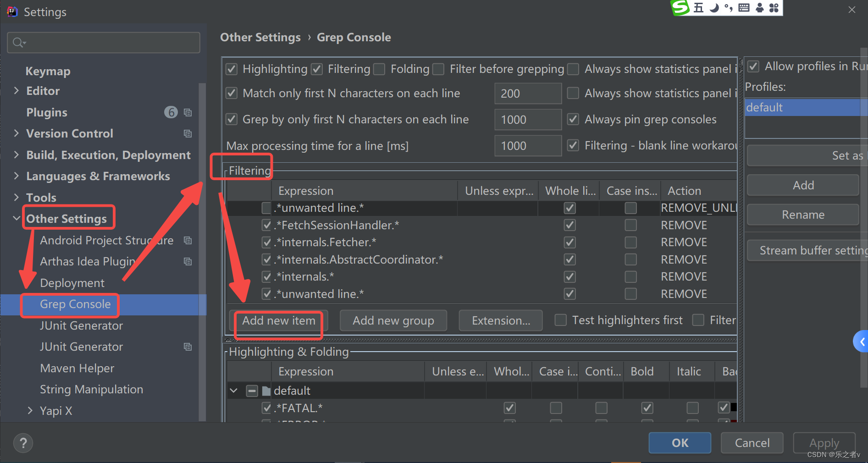
Task: Click the Sogou input method S icon
Action: point(681,7)
